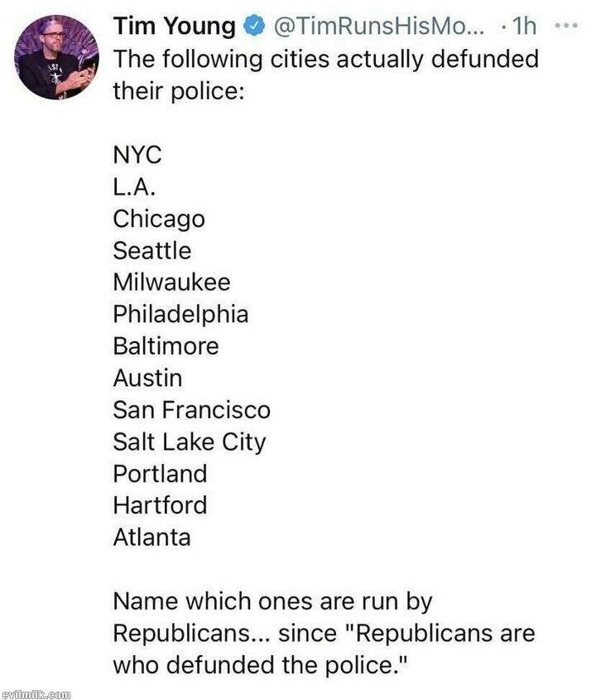The image size is (596, 700).
Task: Click the Tim Young display name
Action: coord(174,27)
